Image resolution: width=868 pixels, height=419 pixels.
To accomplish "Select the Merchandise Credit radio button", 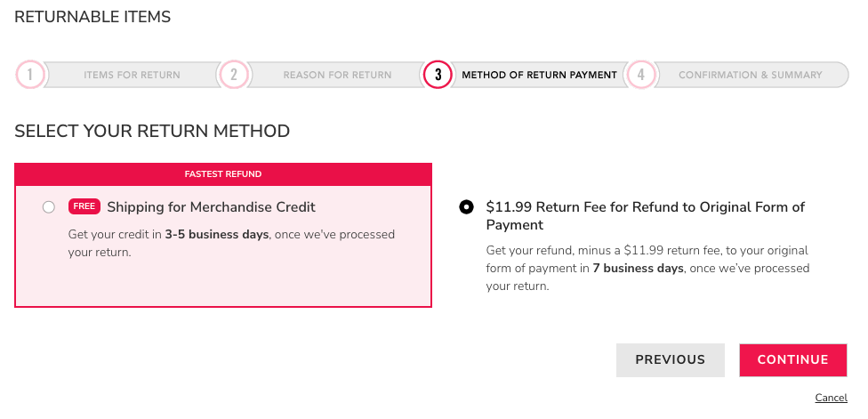I will 48,207.
